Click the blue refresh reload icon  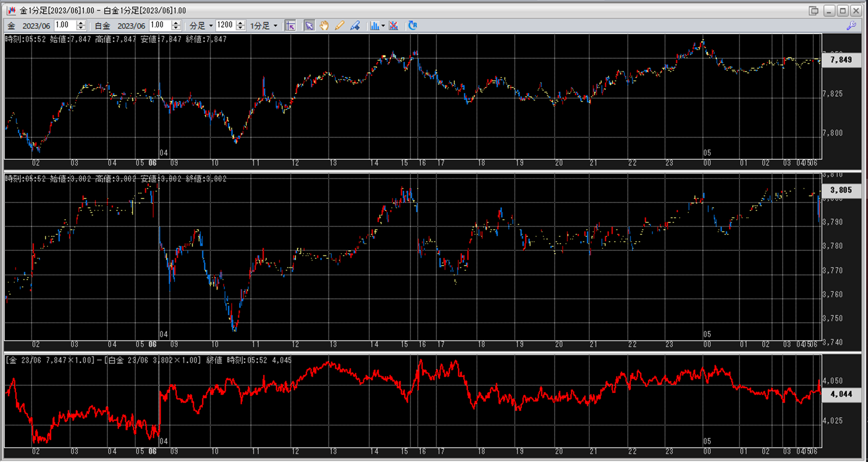[412, 26]
